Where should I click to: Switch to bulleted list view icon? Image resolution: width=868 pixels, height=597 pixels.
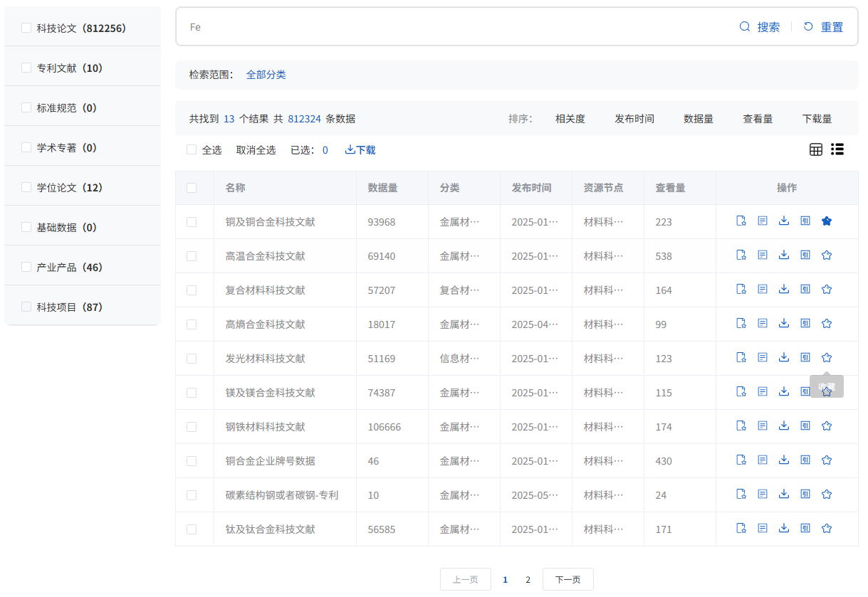[837, 149]
